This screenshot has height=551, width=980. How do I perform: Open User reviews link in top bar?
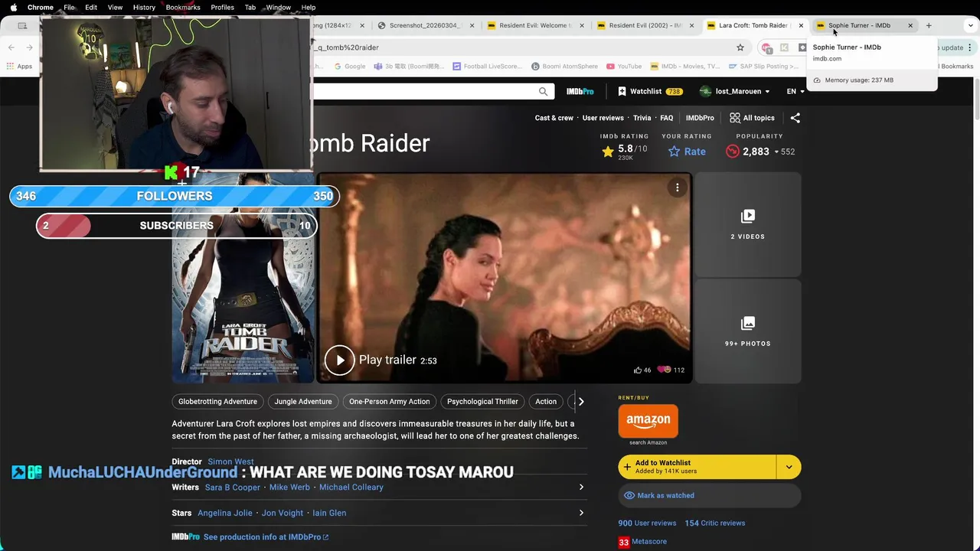(x=603, y=118)
